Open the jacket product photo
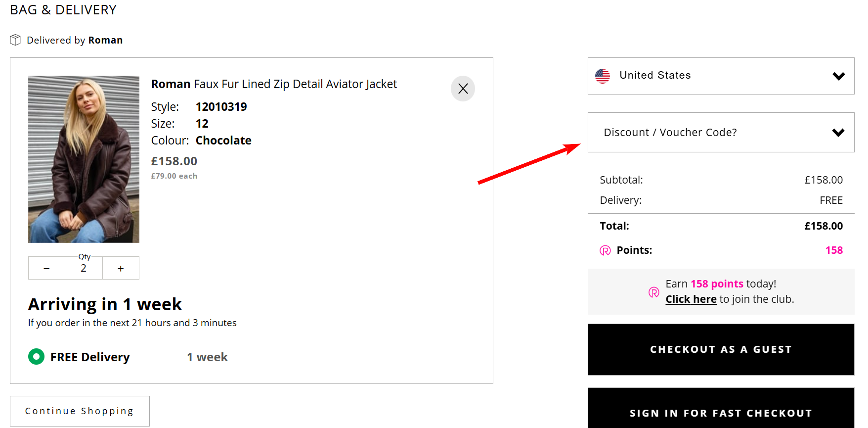 click(84, 159)
